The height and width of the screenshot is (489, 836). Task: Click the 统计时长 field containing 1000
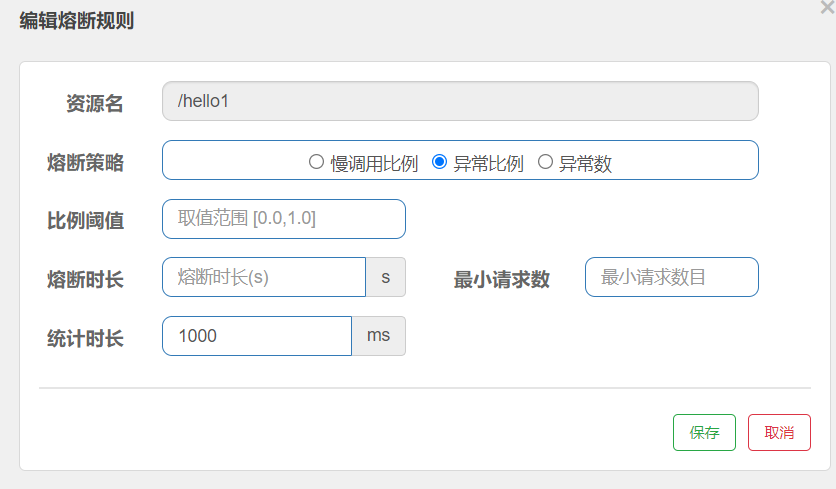click(x=257, y=336)
